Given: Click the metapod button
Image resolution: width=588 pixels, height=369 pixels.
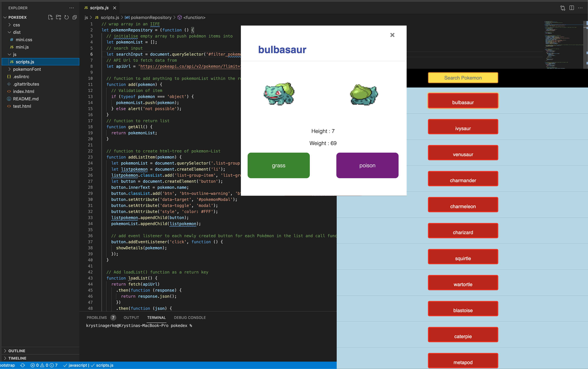Looking at the screenshot, I should 463,361.
